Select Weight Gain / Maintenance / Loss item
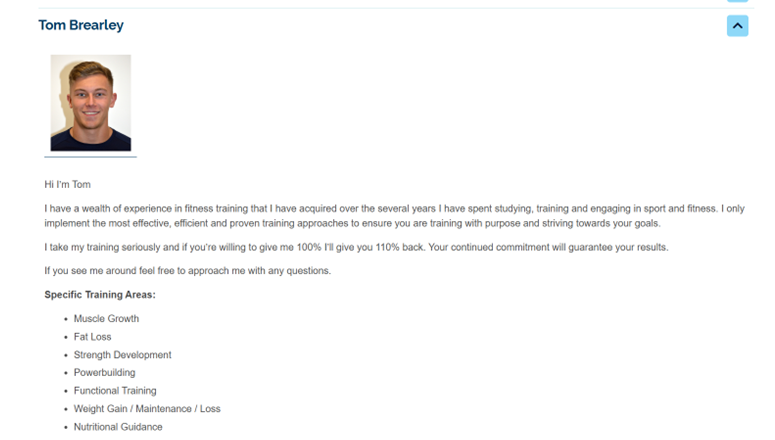The height and width of the screenshot is (440, 775). point(147,409)
